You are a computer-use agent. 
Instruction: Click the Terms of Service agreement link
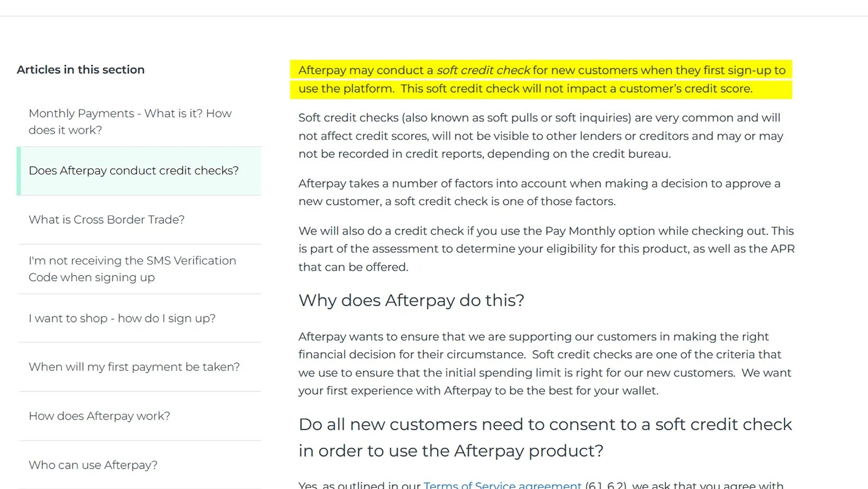click(502, 485)
